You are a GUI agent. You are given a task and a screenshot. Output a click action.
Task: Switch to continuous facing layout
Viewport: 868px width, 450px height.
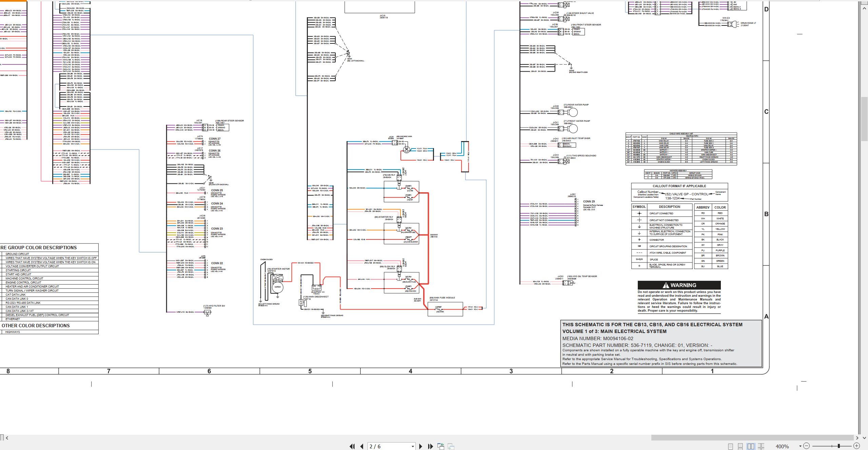point(761,446)
